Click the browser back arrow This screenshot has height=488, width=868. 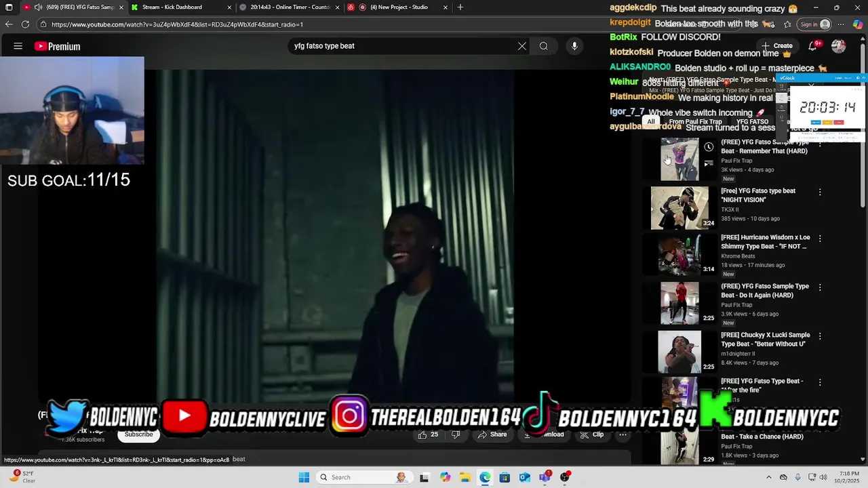click(x=9, y=24)
